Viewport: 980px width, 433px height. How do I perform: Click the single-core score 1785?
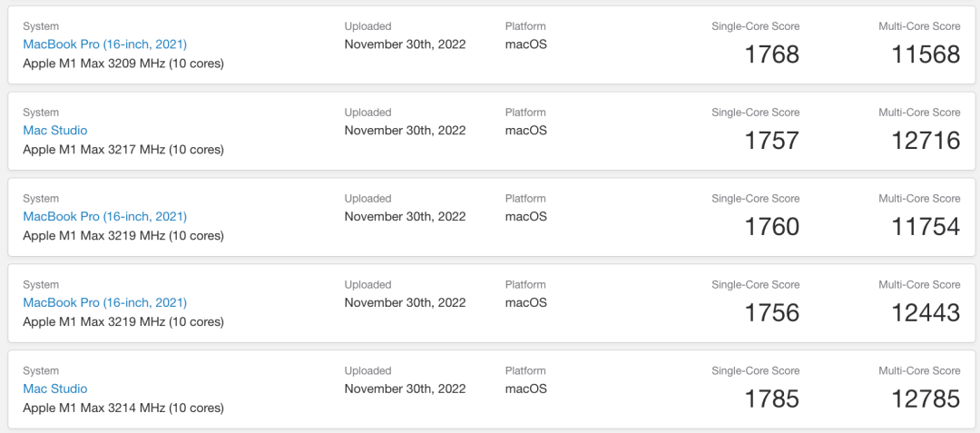pos(771,399)
